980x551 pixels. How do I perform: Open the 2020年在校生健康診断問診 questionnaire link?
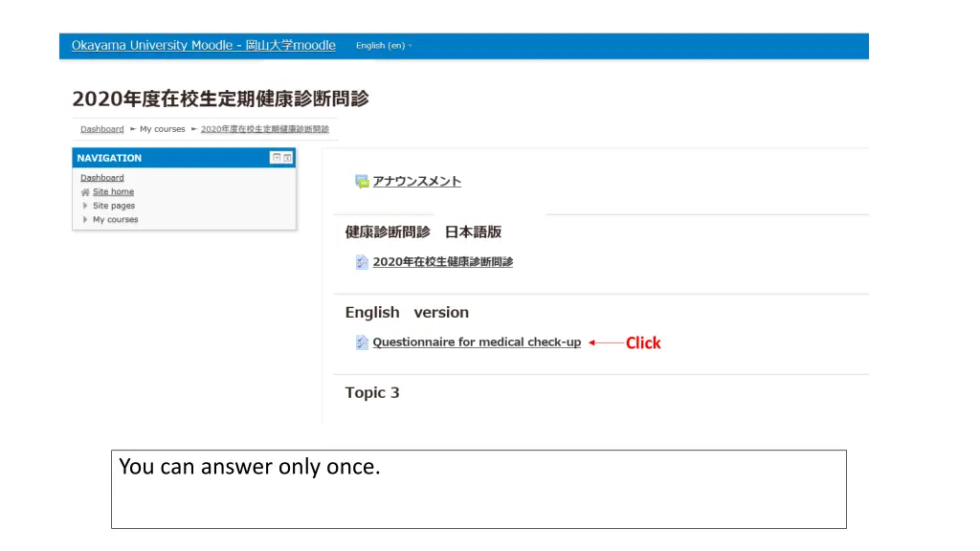(x=442, y=262)
